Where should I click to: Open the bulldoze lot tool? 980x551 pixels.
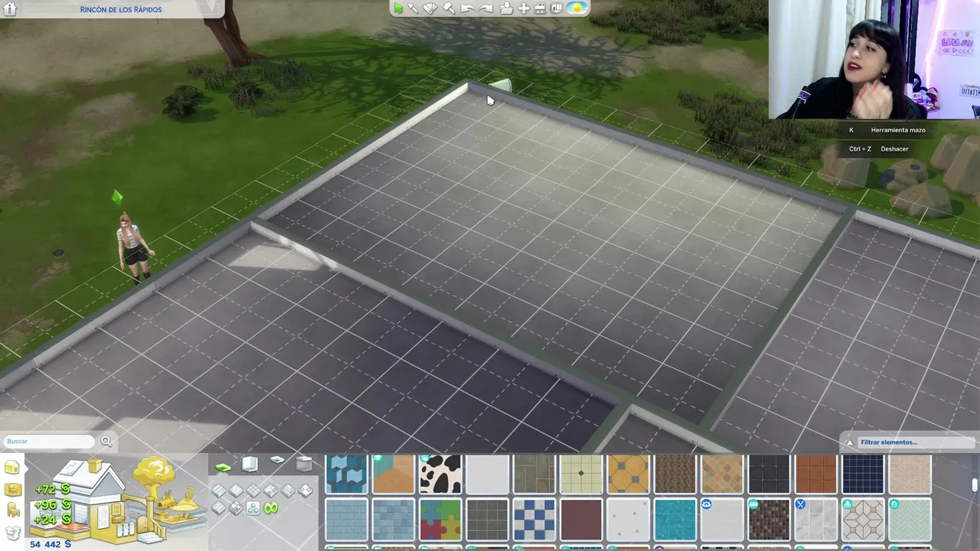point(541,8)
